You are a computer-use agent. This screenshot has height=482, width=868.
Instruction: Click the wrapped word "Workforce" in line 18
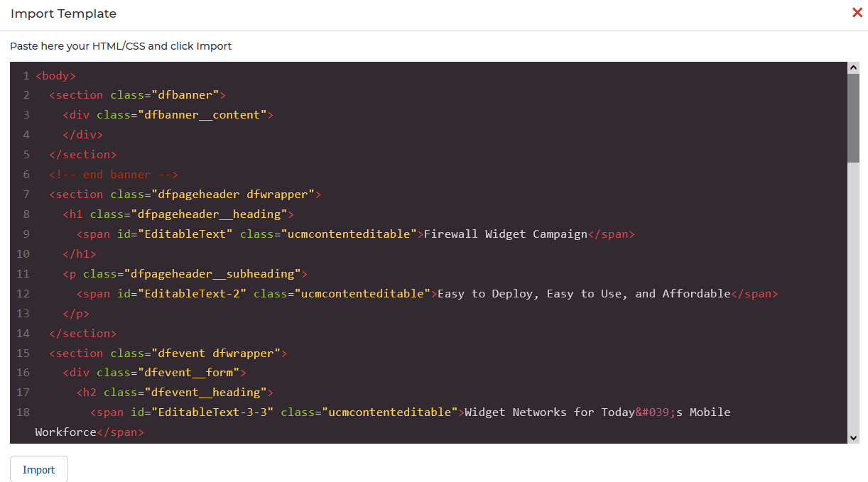point(66,432)
